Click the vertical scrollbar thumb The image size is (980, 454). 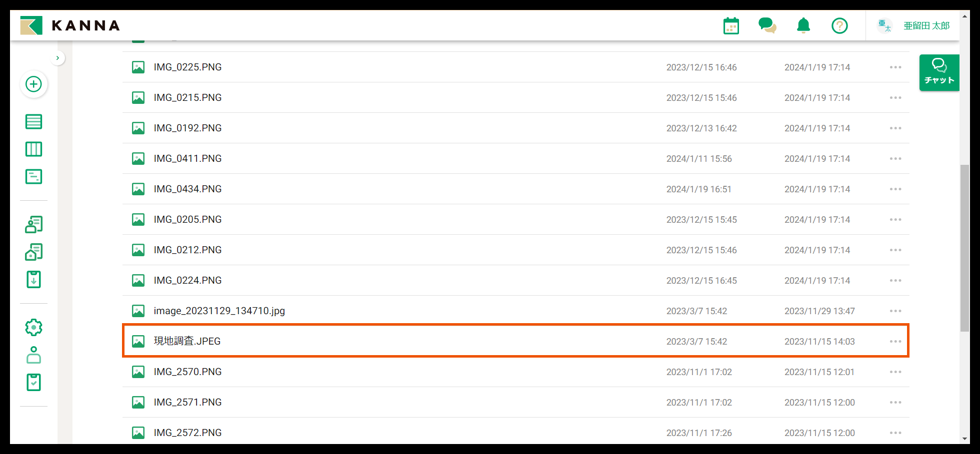[964, 248]
